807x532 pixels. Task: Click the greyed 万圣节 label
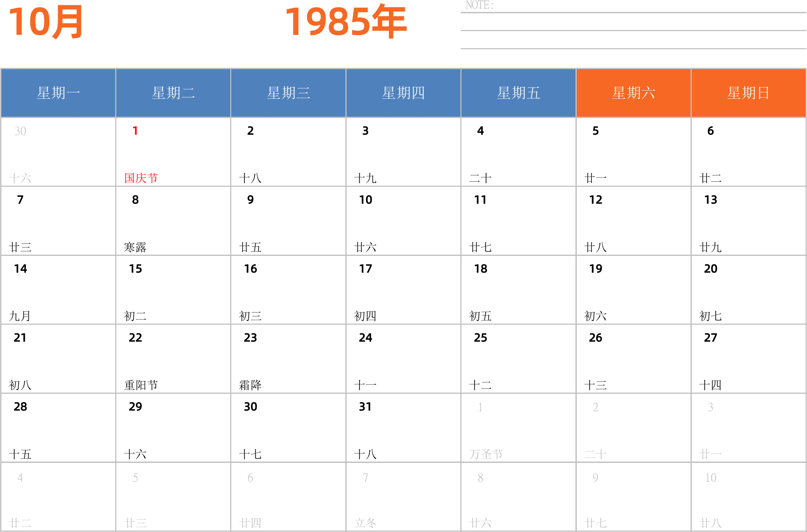486,454
